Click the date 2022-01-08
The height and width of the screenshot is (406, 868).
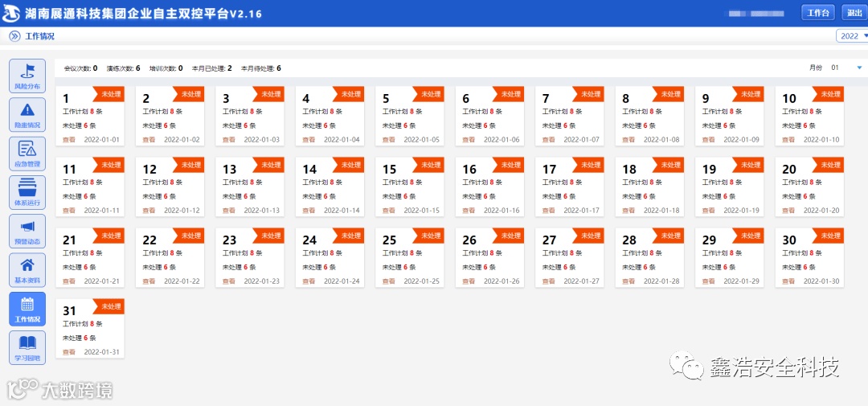(661, 140)
